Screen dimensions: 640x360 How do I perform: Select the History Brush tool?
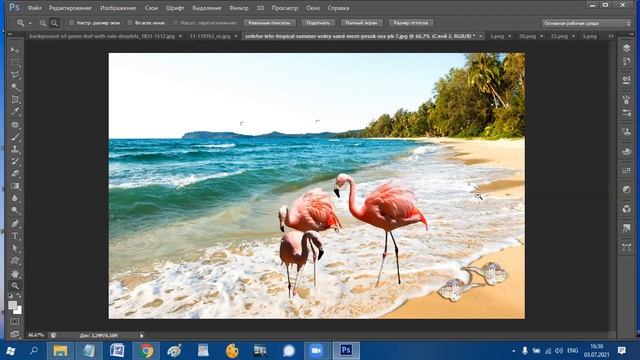pos(15,161)
